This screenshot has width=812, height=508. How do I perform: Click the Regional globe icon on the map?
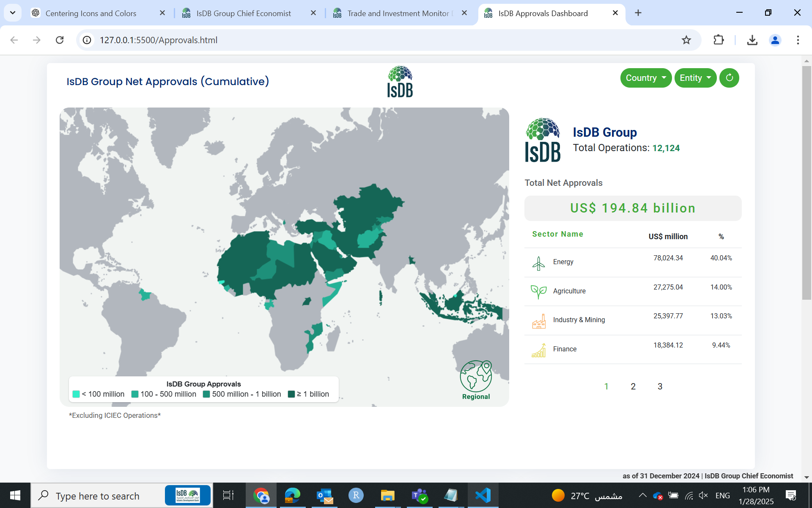pyautogui.click(x=476, y=376)
